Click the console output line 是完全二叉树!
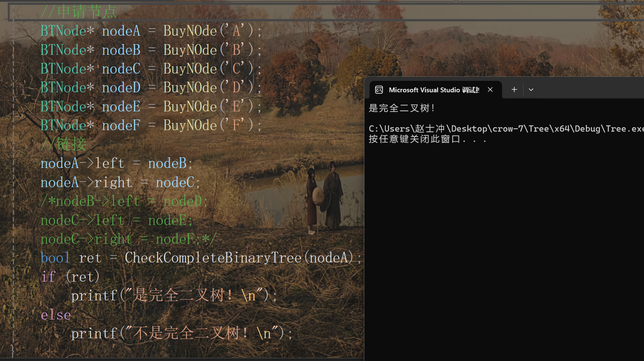 [402, 108]
